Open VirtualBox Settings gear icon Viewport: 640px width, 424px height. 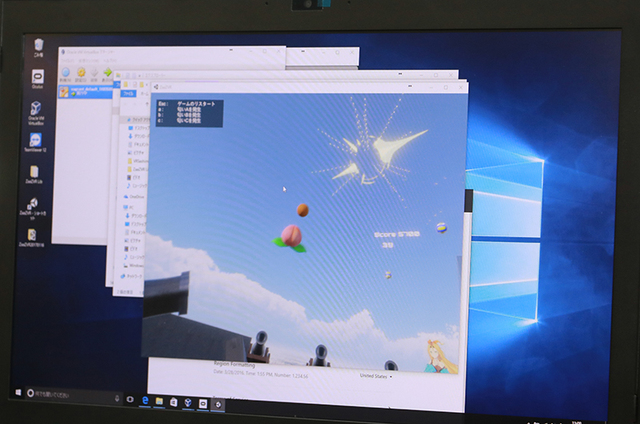pyautogui.click(x=81, y=75)
